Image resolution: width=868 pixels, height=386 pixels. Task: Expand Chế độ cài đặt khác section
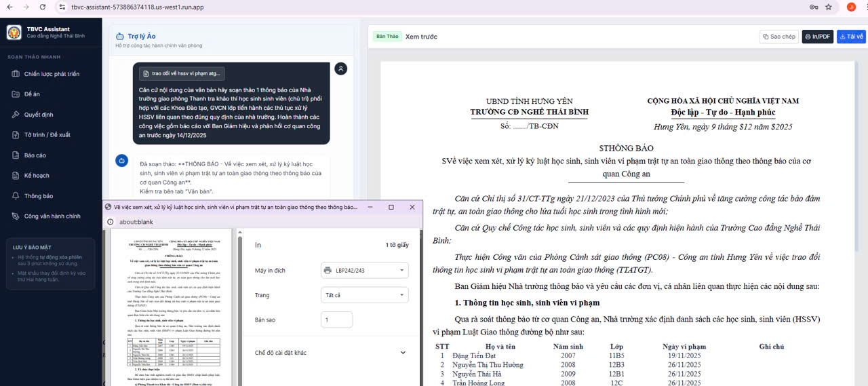click(x=331, y=353)
